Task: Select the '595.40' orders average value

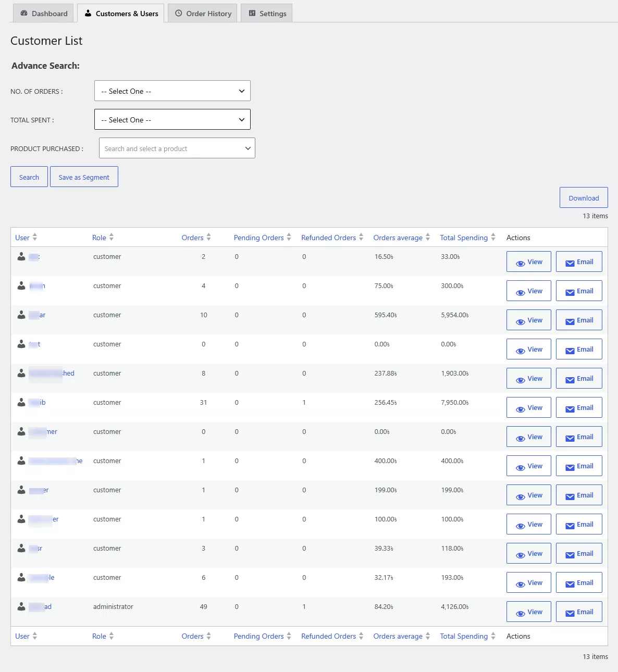Action: point(386,315)
